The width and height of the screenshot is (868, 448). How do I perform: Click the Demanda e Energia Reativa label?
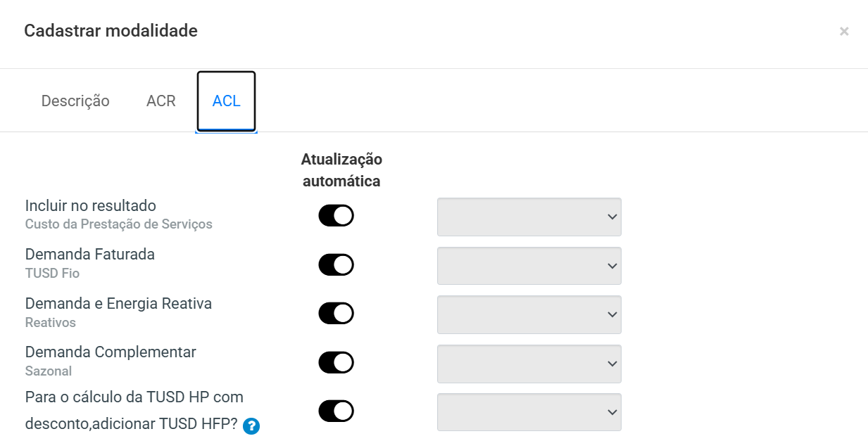(118, 304)
